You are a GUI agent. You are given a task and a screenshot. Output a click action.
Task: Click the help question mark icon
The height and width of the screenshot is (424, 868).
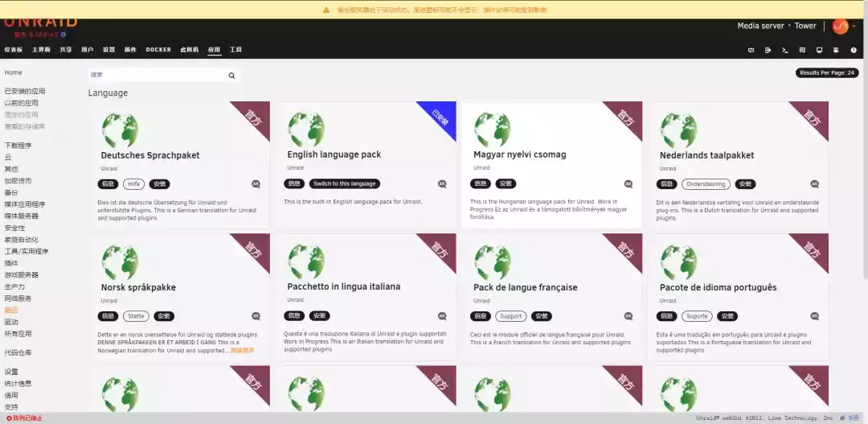point(854,50)
